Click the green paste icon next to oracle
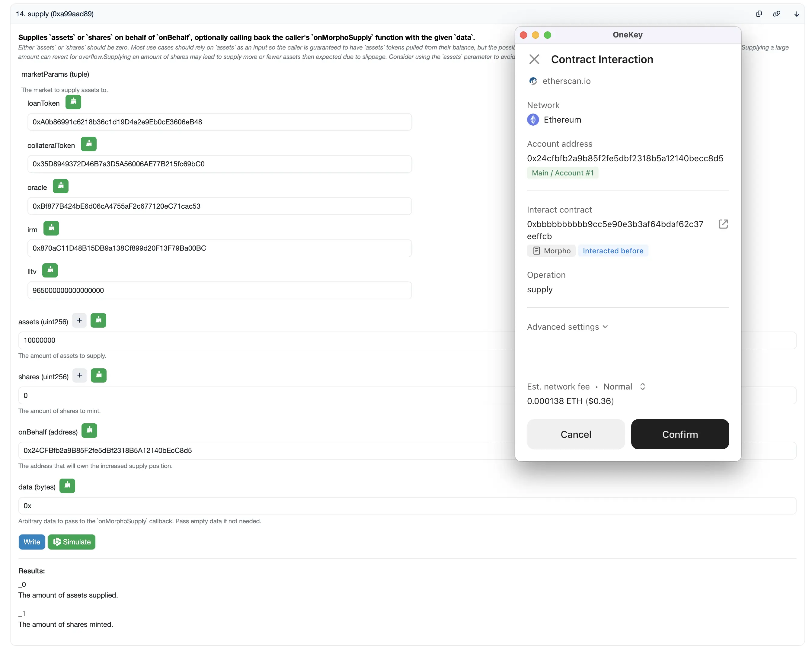This screenshot has width=812, height=651. tap(60, 187)
